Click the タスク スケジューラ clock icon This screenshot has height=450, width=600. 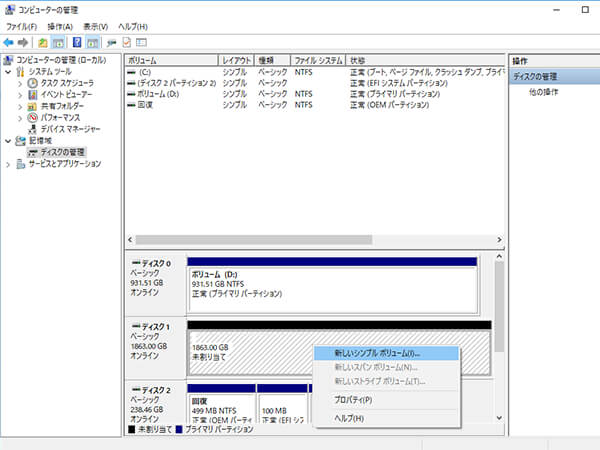click(x=33, y=83)
